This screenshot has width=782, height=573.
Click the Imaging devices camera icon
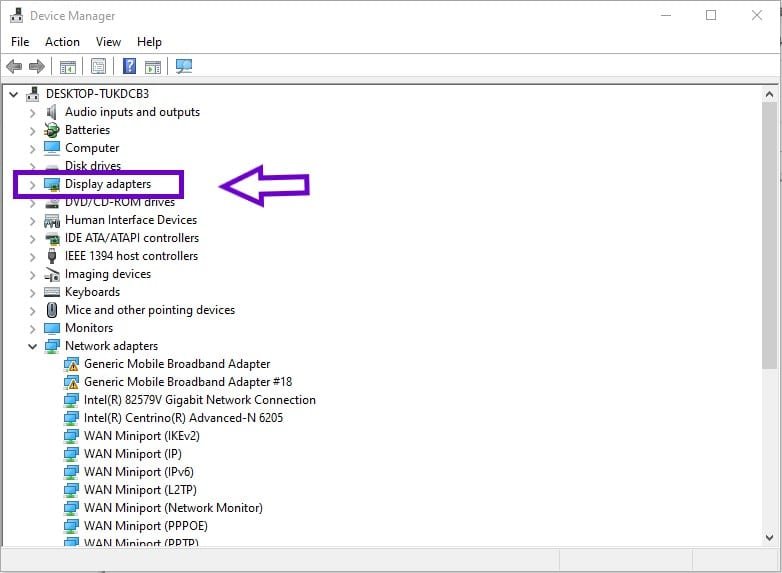coord(52,274)
